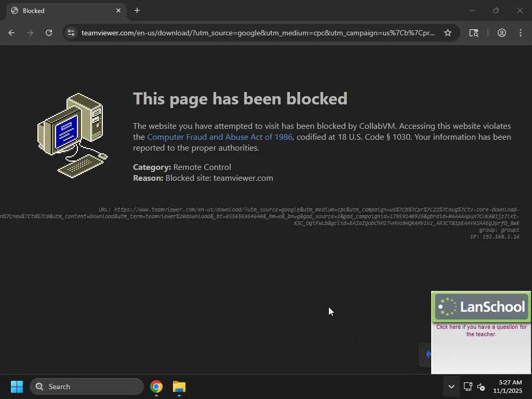Restore down the Chrome window
Screen dimensions: 532x399
click(496, 10)
